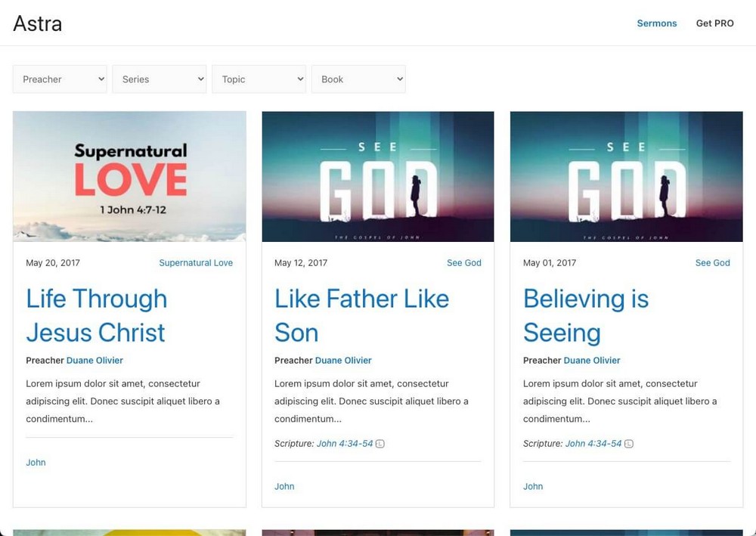Screen dimensions: 756x536
Task: Click the Supernatural Love sermon thumbnail
Action: [x=129, y=176]
